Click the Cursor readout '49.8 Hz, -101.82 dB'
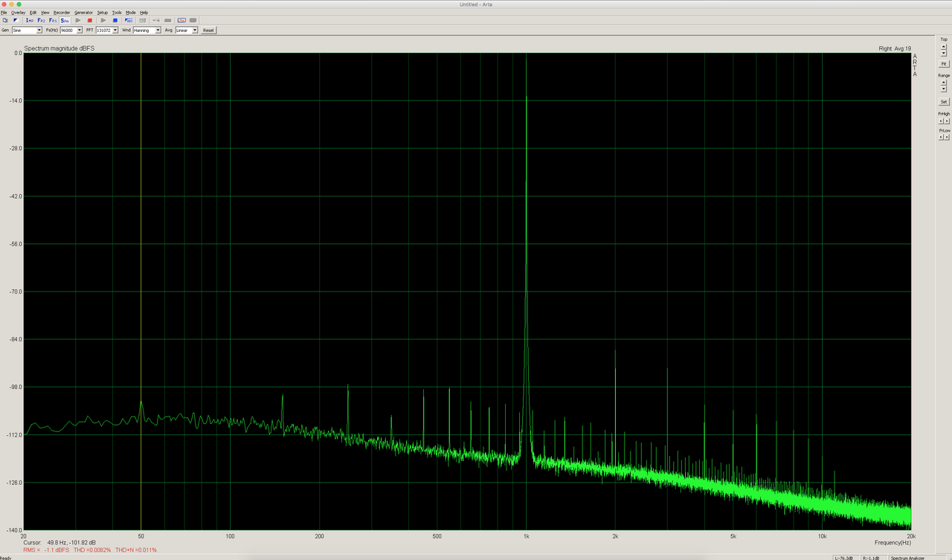The height and width of the screenshot is (560, 952). pyautogui.click(x=71, y=543)
